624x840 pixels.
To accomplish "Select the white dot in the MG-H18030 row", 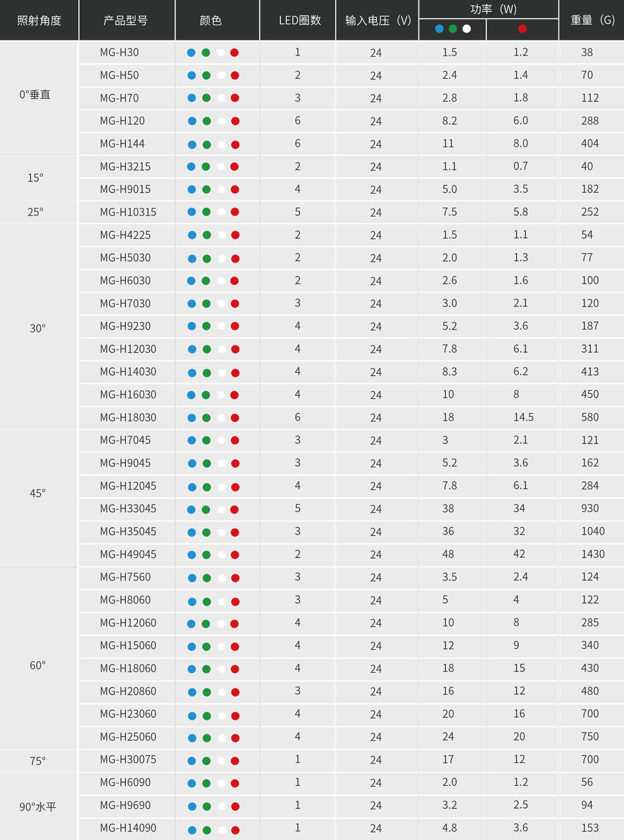I will tap(221, 418).
